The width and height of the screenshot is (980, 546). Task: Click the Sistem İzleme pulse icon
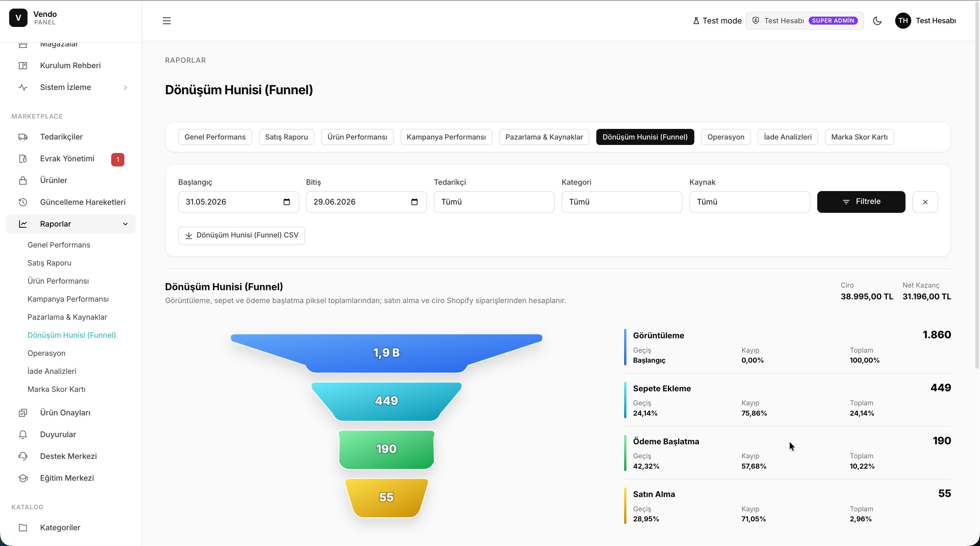23,87
